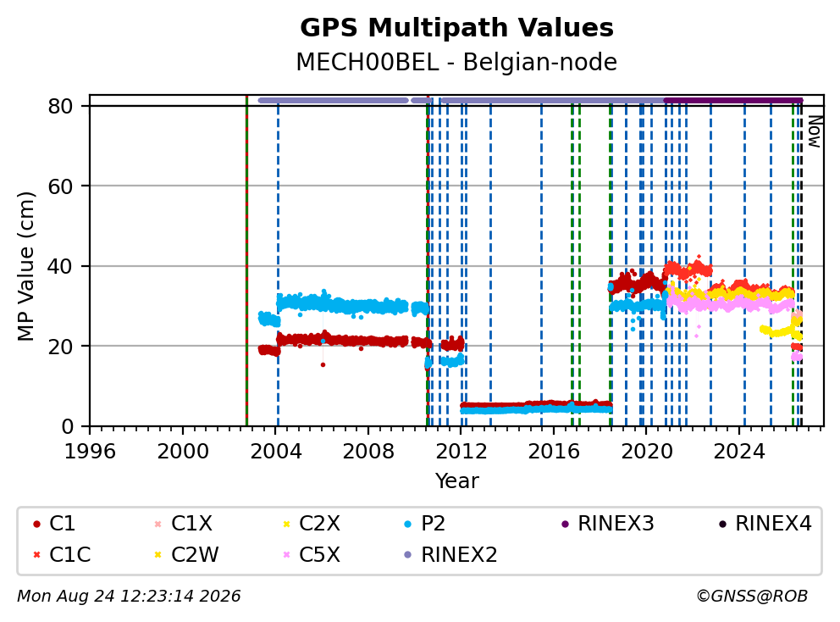Click the RINEX2 lavender legend dot
This screenshot has width=840, height=622.
coord(407,555)
